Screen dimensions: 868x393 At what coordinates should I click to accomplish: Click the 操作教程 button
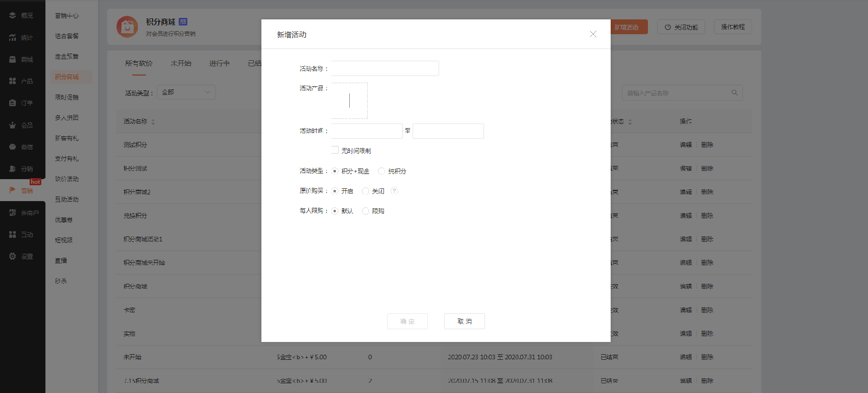tap(733, 27)
